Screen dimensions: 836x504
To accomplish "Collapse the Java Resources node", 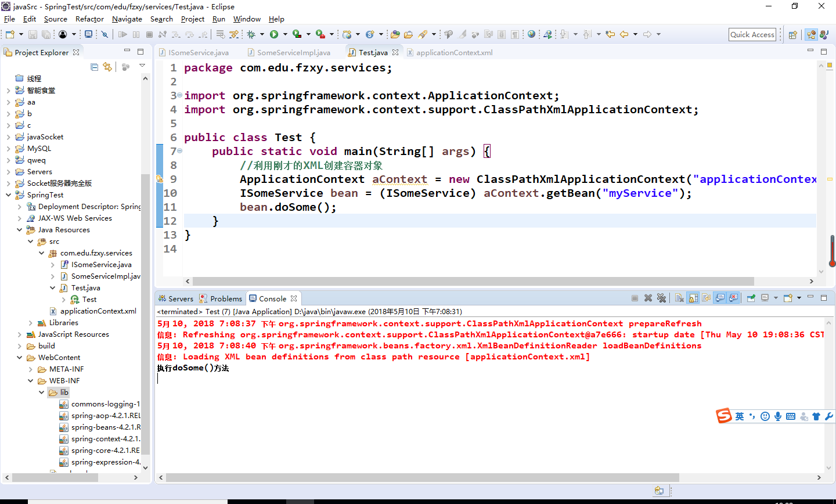I will coord(19,230).
